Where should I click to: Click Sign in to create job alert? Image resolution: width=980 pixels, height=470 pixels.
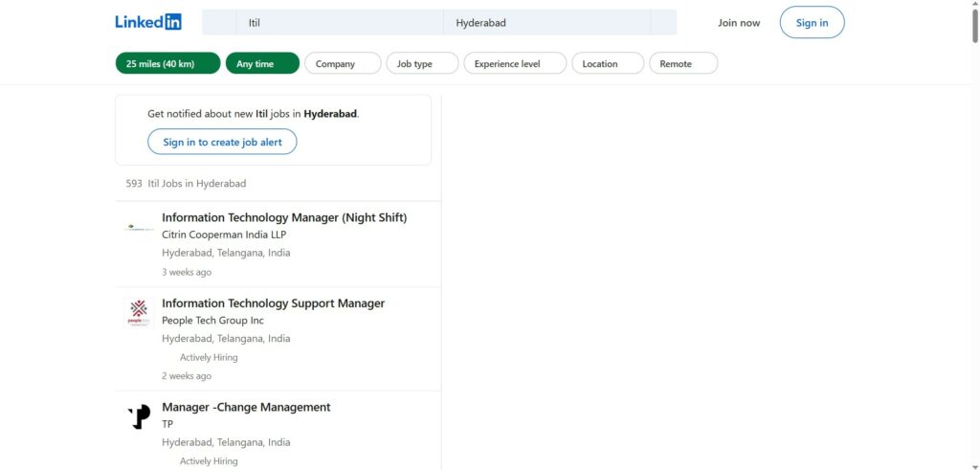click(x=222, y=142)
